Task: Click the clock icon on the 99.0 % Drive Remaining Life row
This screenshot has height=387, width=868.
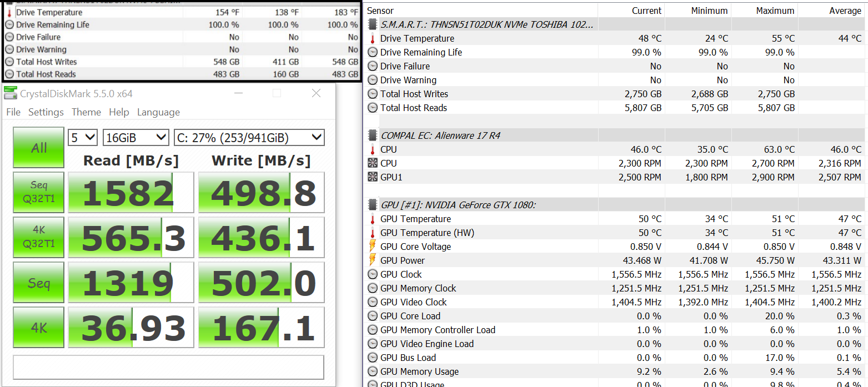Action: pos(373,52)
